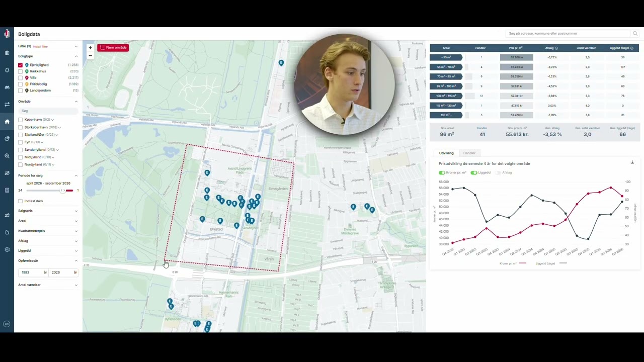Download the price development chart
The image size is (644, 362).
pyautogui.click(x=632, y=162)
